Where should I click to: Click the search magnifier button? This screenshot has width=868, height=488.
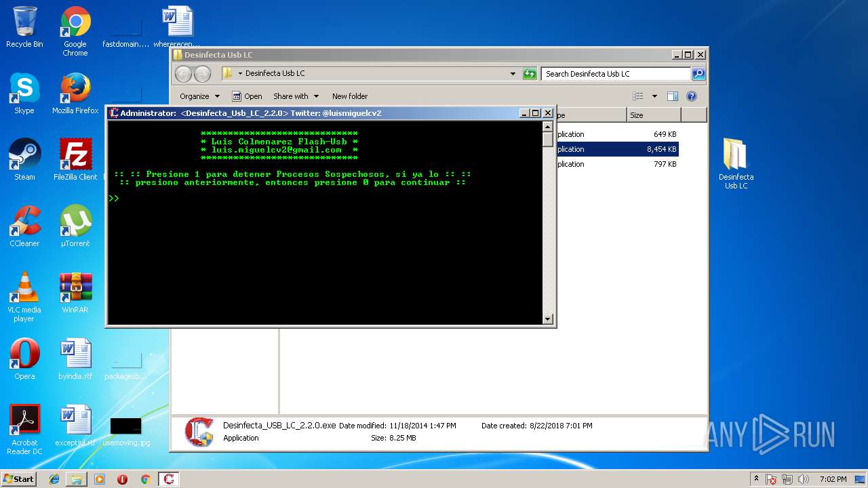pos(698,74)
